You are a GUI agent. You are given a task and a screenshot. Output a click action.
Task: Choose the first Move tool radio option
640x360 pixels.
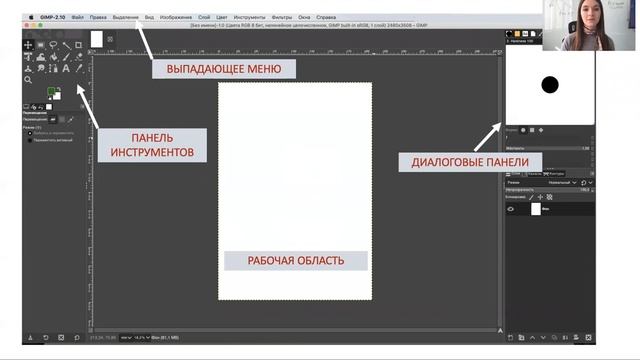(x=30, y=133)
